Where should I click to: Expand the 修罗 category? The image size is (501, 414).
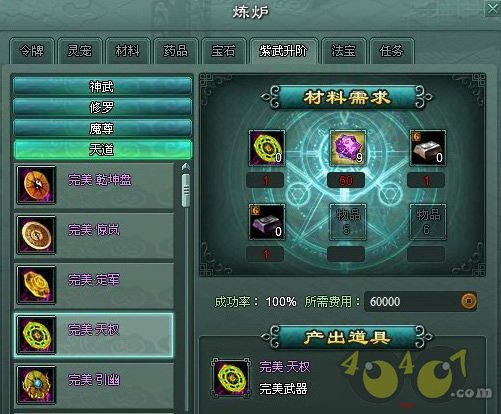click(x=102, y=107)
